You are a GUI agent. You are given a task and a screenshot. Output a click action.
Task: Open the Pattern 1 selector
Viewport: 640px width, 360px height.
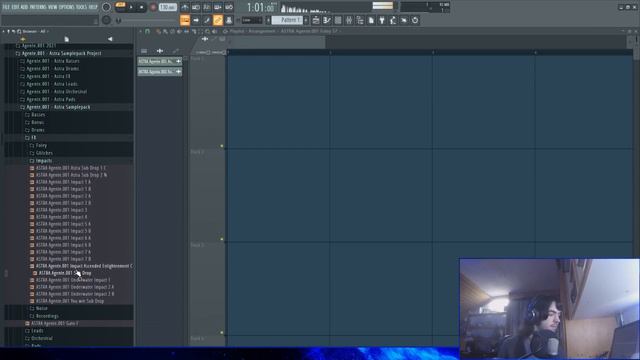287,20
